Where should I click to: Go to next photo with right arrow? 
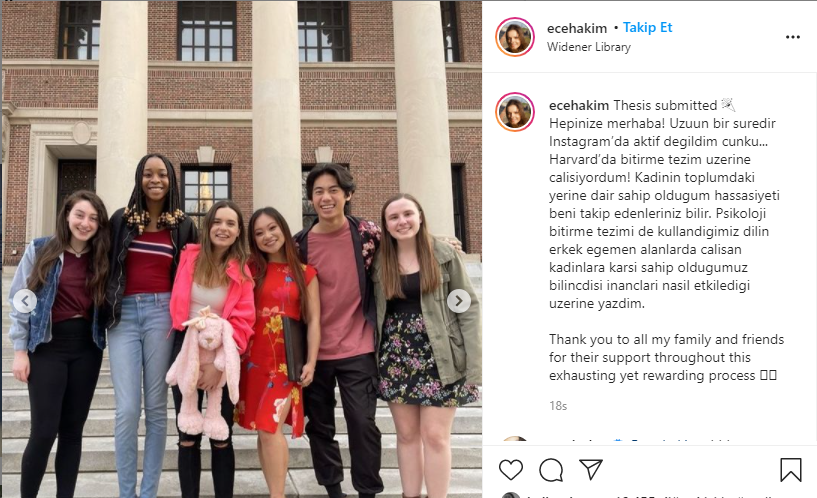[x=459, y=301]
